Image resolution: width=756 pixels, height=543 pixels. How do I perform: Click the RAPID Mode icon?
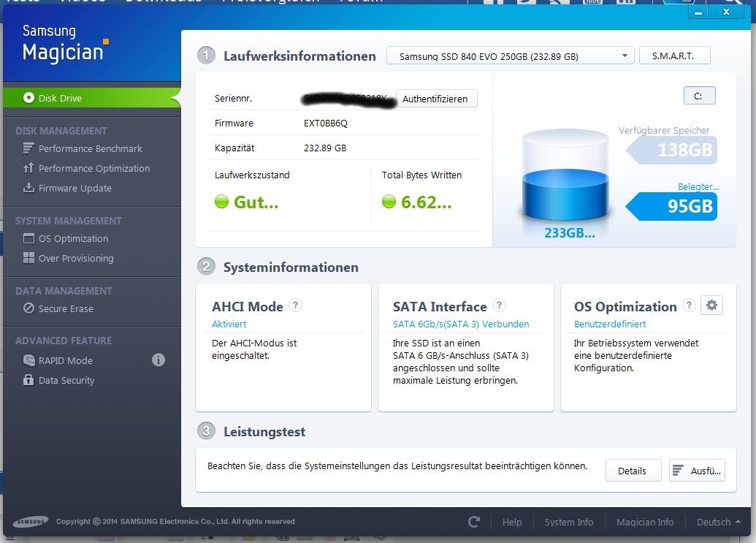(x=28, y=360)
